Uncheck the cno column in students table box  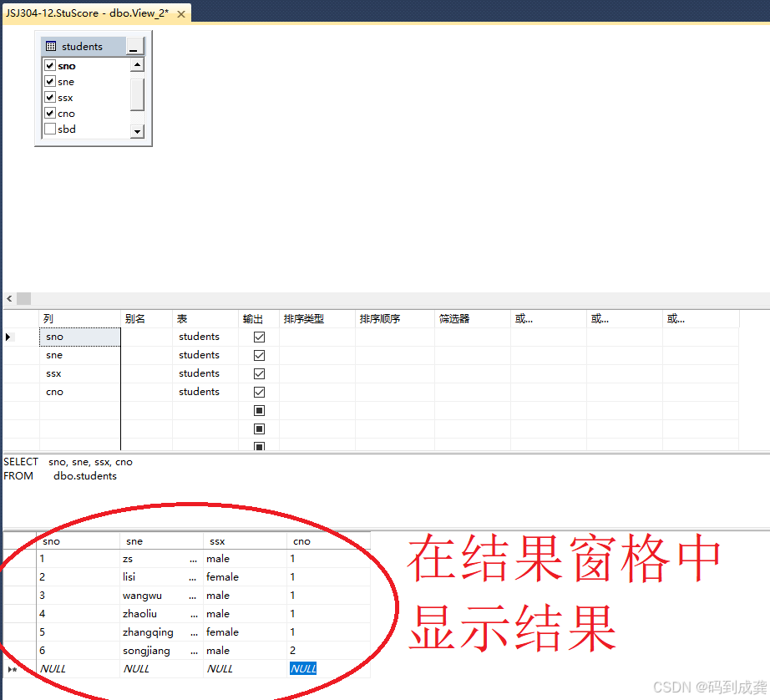tap(50, 114)
